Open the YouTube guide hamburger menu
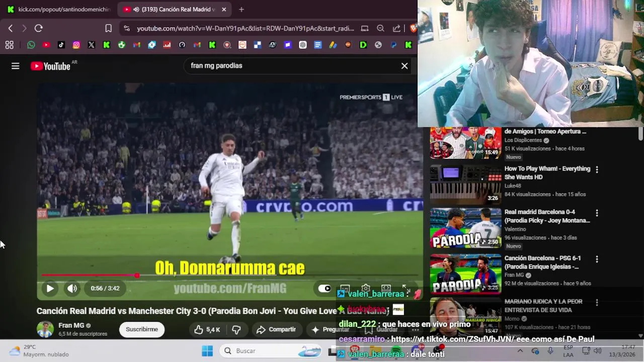Image resolution: width=644 pixels, height=362 pixels. (x=16, y=66)
